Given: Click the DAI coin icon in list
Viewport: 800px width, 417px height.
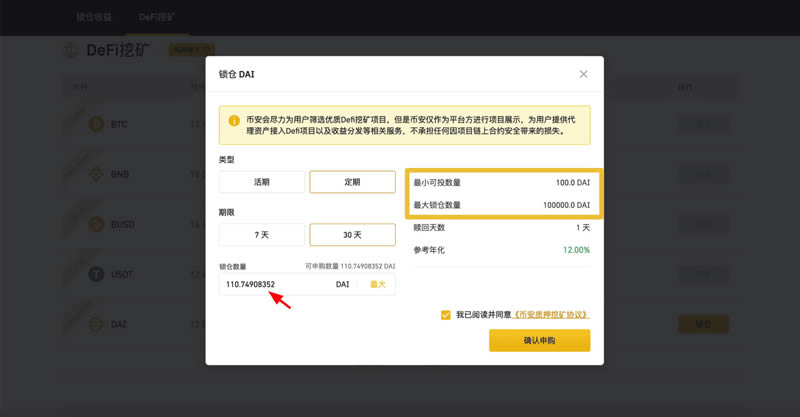Looking at the screenshot, I should [96, 324].
